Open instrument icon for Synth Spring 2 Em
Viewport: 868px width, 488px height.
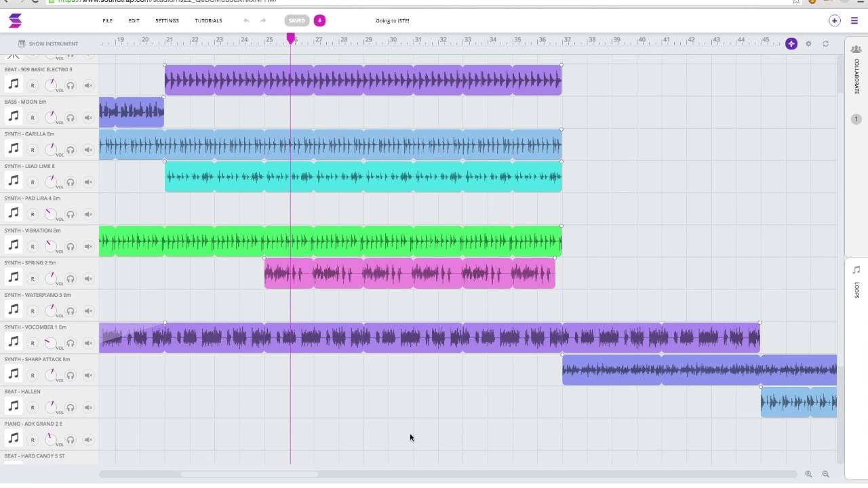pyautogui.click(x=13, y=277)
